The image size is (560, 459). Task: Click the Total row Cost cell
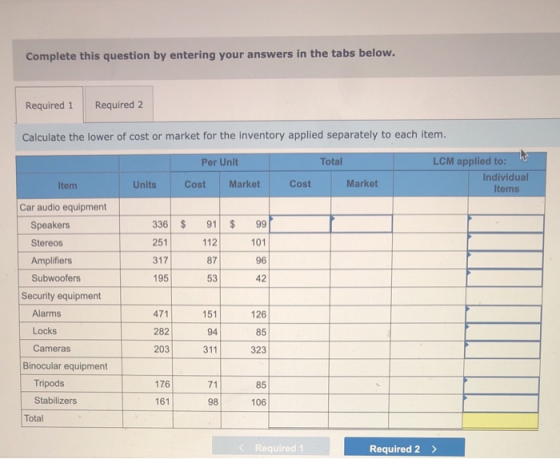click(299, 420)
